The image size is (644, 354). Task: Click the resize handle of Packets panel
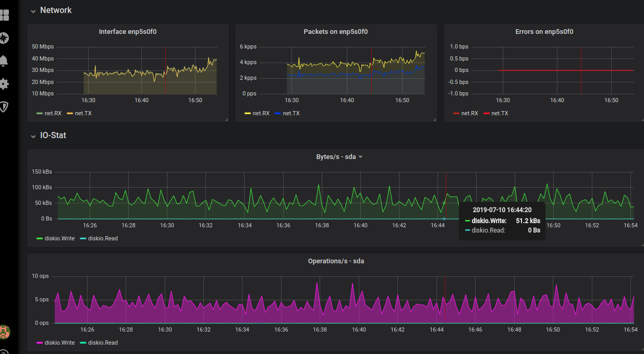coord(435,120)
